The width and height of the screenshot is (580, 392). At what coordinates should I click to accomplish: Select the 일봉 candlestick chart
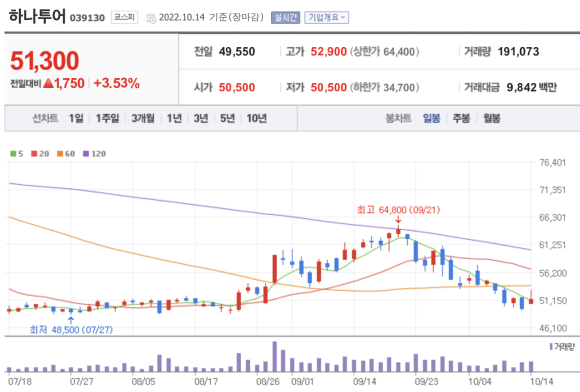(431, 118)
